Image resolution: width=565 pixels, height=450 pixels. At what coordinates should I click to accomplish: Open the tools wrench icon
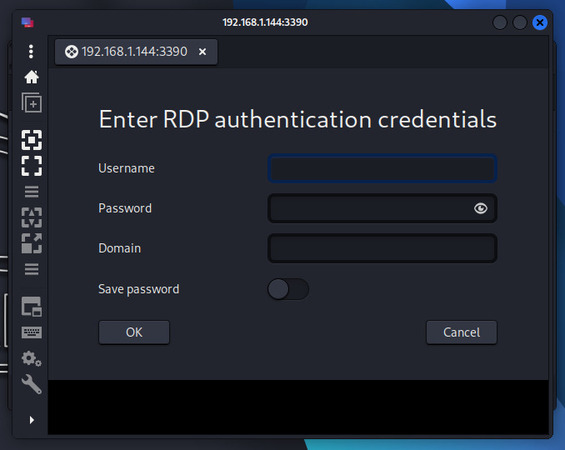(x=31, y=384)
